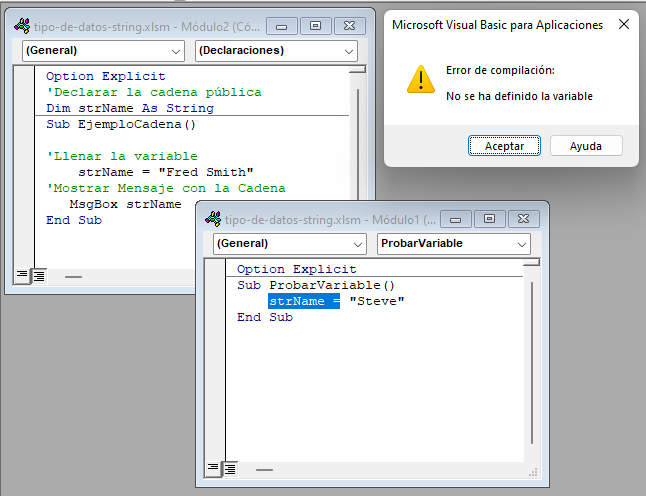Click 'Error de compilación:' text

(x=500, y=70)
